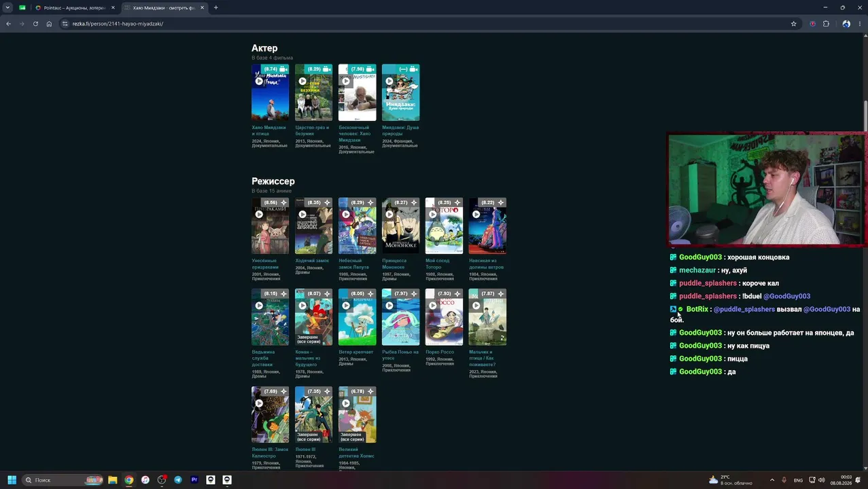This screenshot has width=868, height=489.
Task: Click the mechazaur username in chat
Action: [697, 270]
